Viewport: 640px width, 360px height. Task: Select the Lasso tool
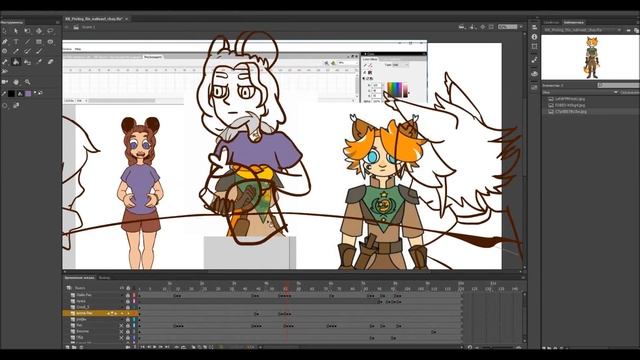tap(50, 31)
